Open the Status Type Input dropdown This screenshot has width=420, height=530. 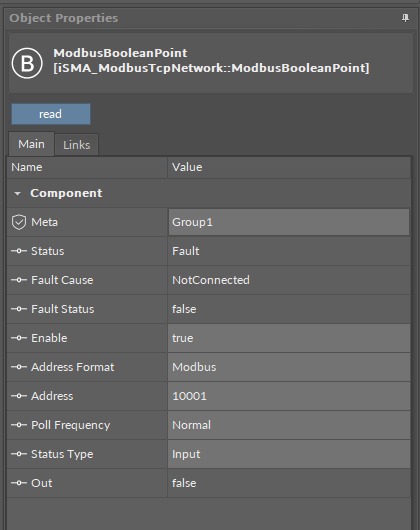(289, 454)
